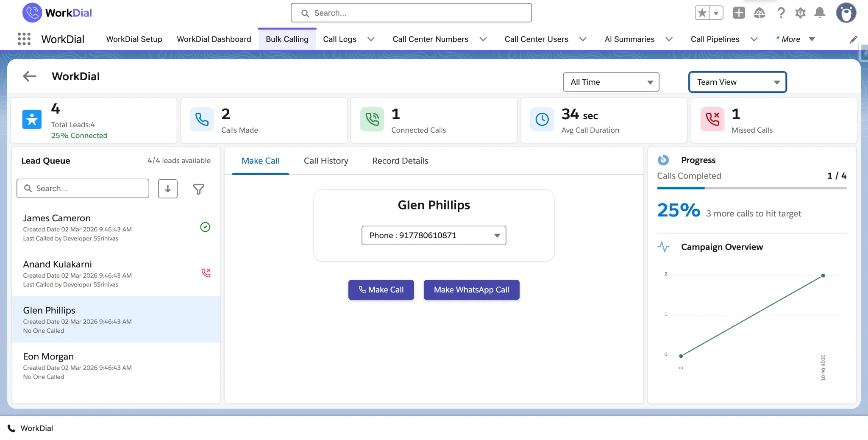Expand the Call Logs tab chevron
The height and width of the screenshot is (440, 868).
(x=371, y=39)
